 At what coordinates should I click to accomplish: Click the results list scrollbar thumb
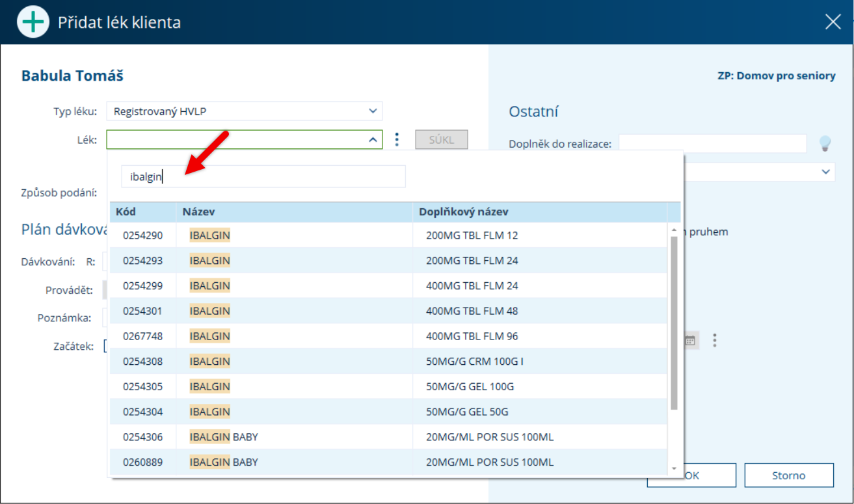[674, 323]
